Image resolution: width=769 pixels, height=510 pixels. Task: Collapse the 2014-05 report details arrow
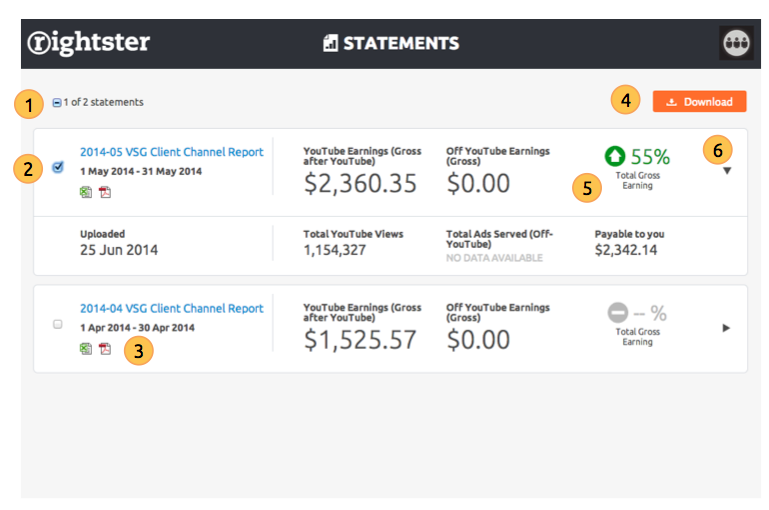(x=727, y=171)
